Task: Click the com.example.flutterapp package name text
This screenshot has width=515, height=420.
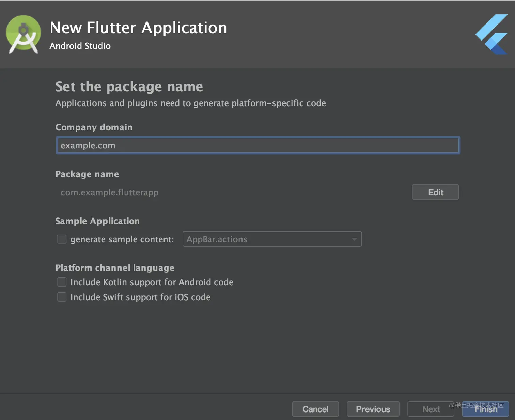Action: pos(109,192)
